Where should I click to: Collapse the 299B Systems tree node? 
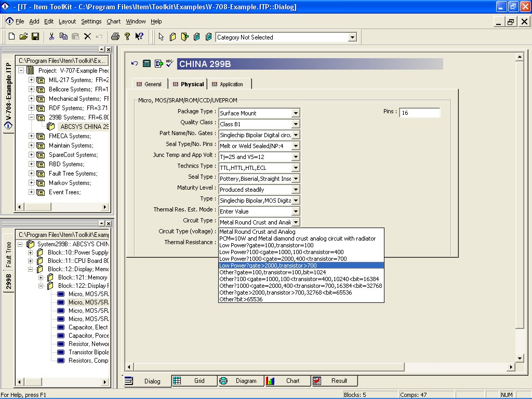tap(31, 117)
